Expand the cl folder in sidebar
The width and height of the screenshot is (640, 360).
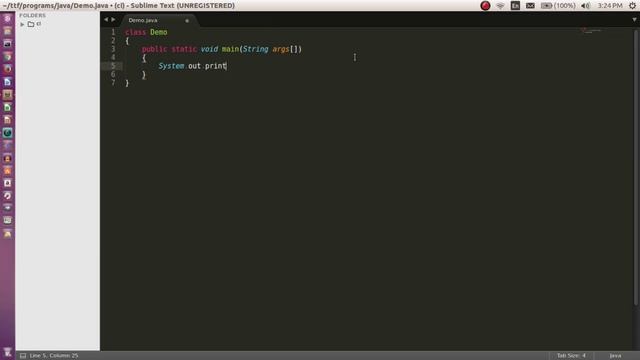[x=22, y=24]
